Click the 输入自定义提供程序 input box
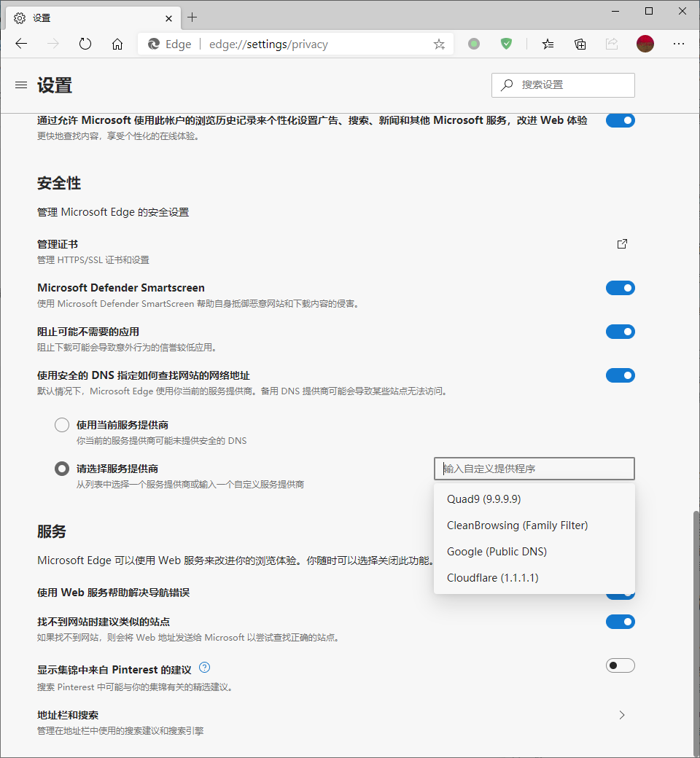 coord(534,469)
